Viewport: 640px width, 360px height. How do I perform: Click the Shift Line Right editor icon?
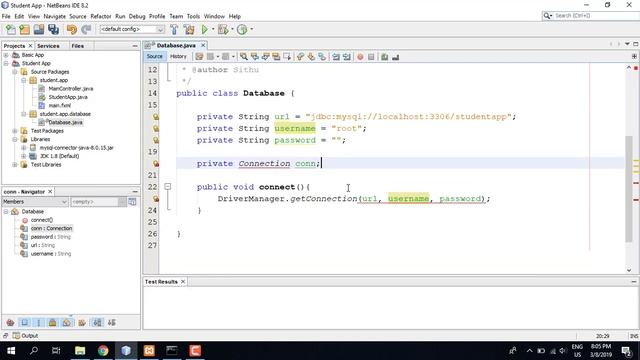[347, 57]
